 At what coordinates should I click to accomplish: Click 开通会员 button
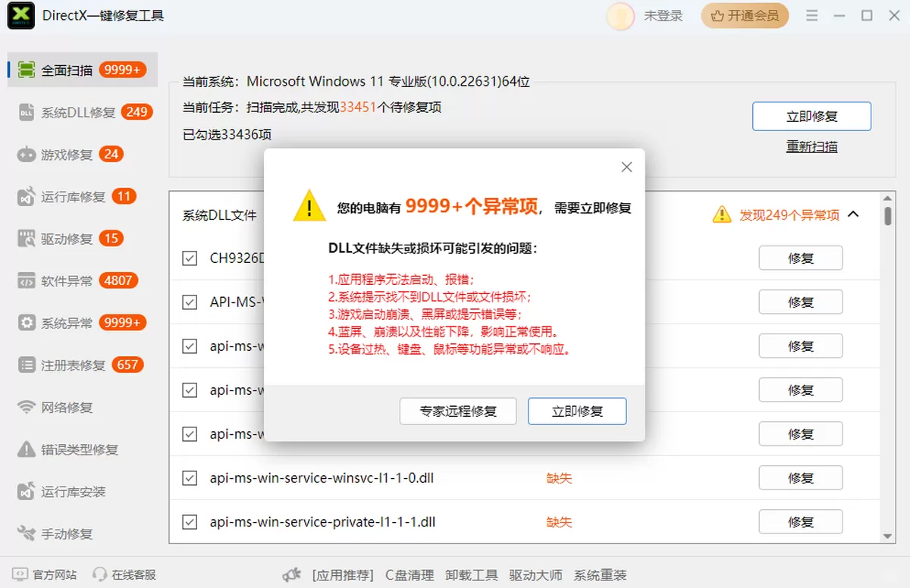point(745,16)
